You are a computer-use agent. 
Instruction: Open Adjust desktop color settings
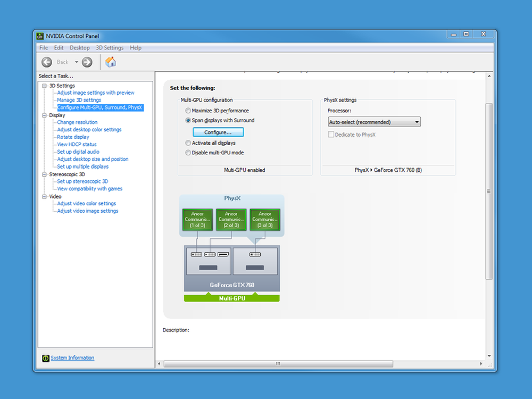(x=89, y=130)
